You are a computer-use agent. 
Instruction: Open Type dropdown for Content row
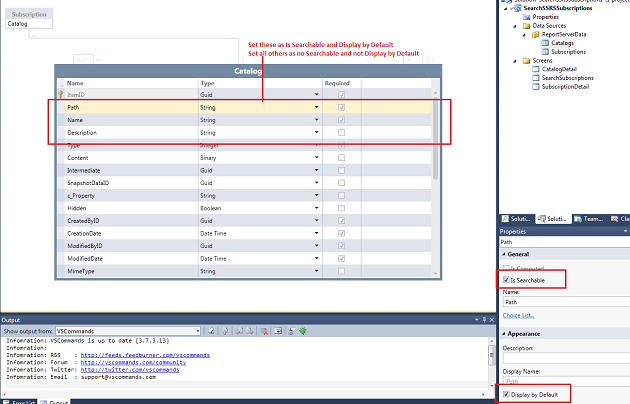click(x=317, y=157)
